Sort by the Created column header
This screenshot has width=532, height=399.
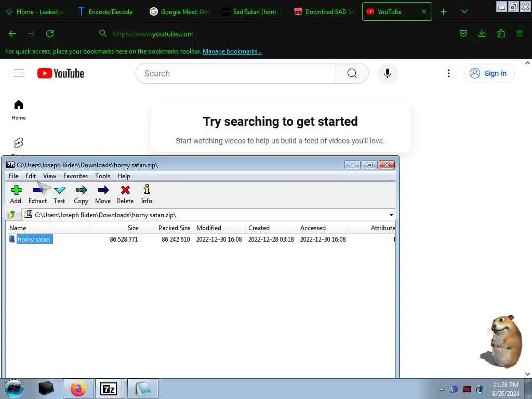click(271, 228)
